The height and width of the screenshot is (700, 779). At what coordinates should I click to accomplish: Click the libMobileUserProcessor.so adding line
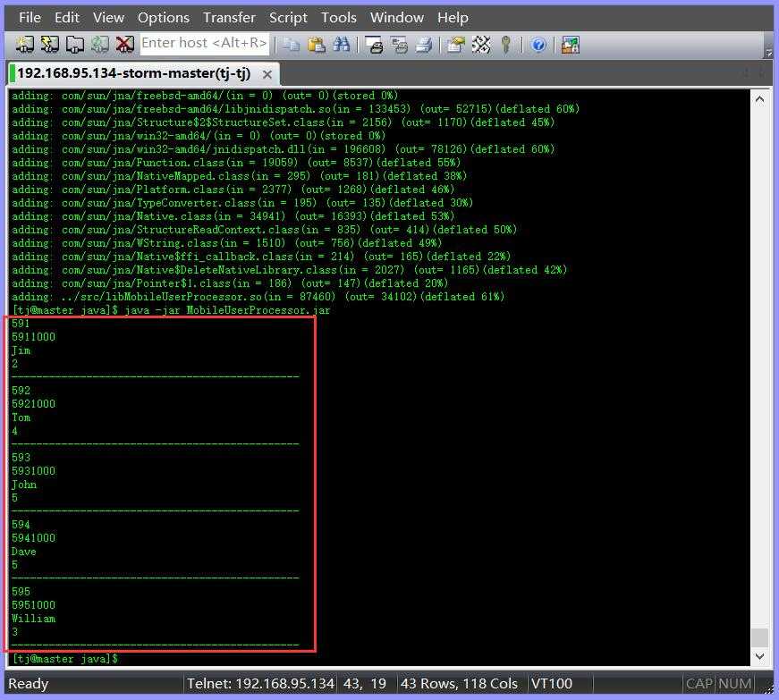coord(258,297)
